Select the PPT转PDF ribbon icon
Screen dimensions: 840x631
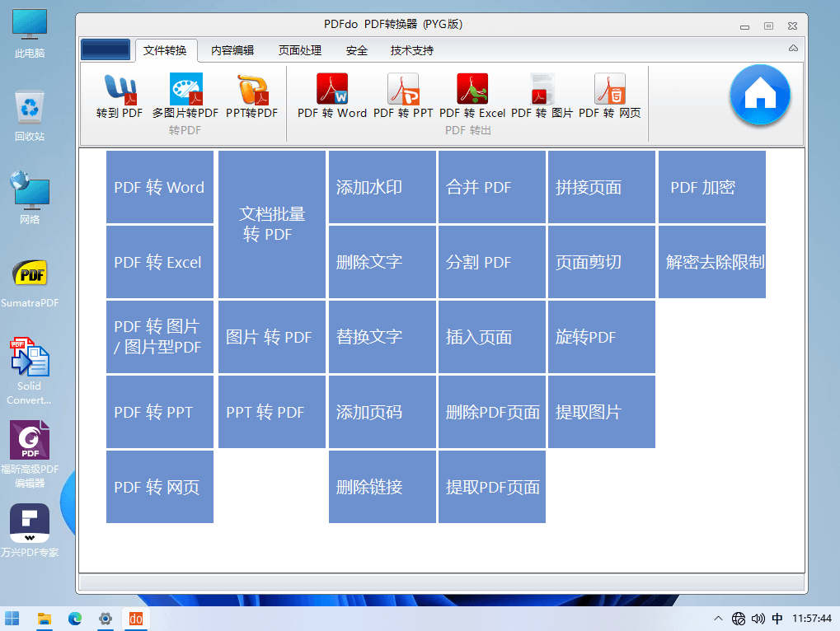click(x=251, y=96)
